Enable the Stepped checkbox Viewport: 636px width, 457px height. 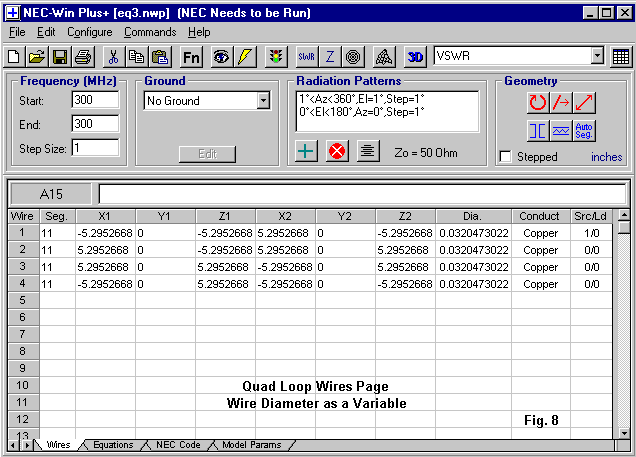[x=505, y=157]
